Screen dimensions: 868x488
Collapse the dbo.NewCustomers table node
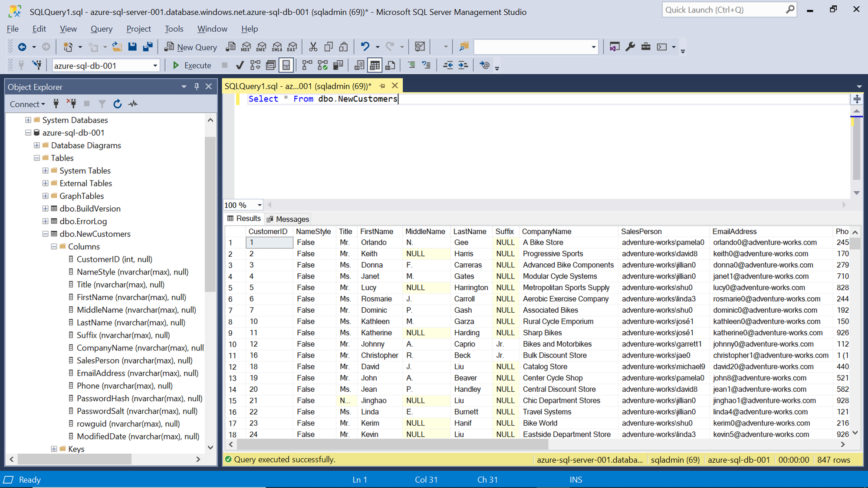click(x=45, y=234)
